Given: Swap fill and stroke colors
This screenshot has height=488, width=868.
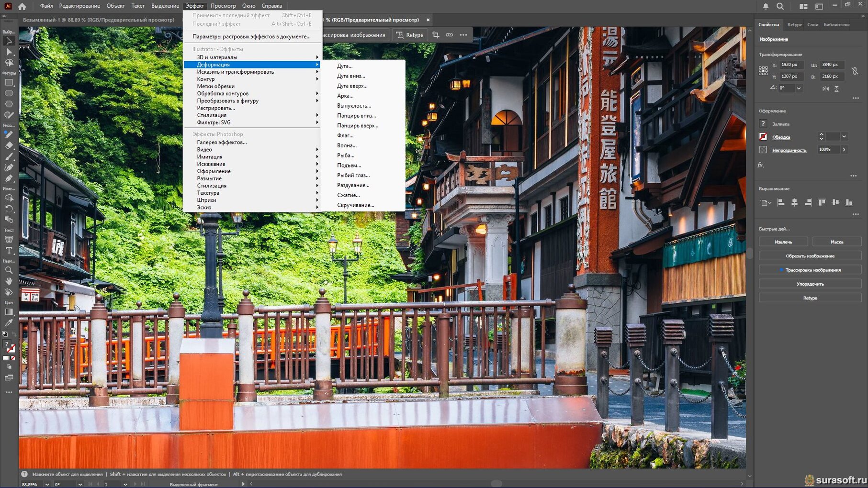Looking at the screenshot, I should tap(13, 334).
